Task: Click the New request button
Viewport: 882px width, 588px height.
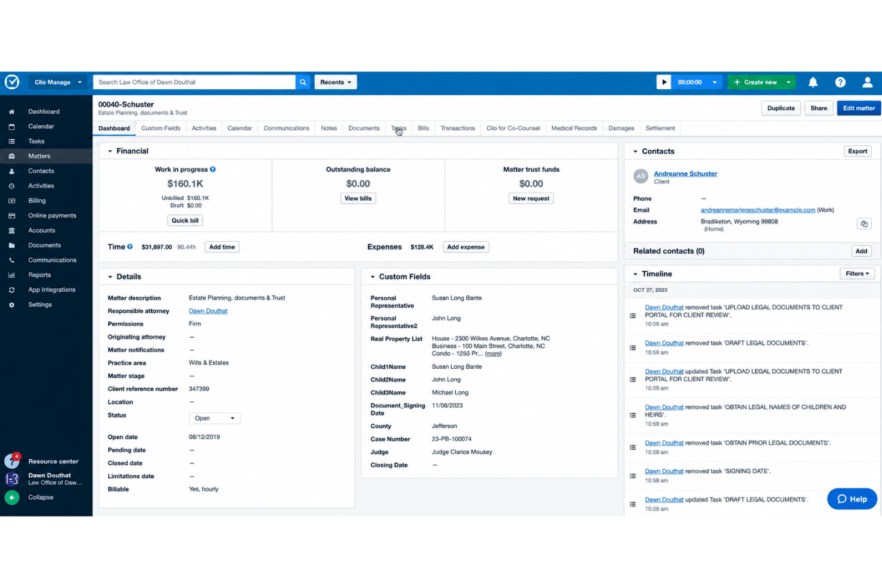Action: click(531, 198)
